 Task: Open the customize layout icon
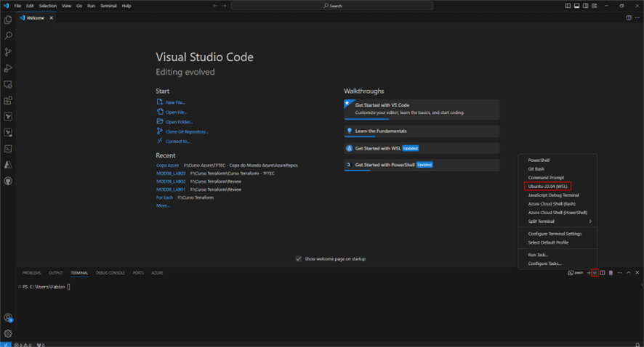coord(595,6)
